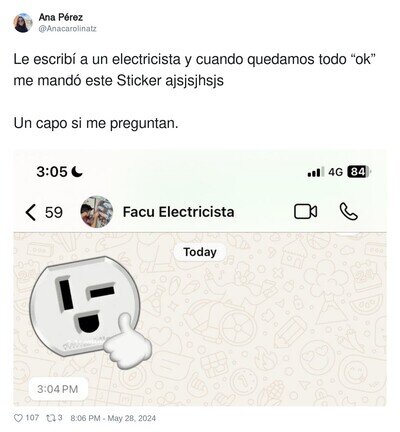The image size is (400, 432).
Task: Click the Ana Pérez display name
Action: [60, 17]
